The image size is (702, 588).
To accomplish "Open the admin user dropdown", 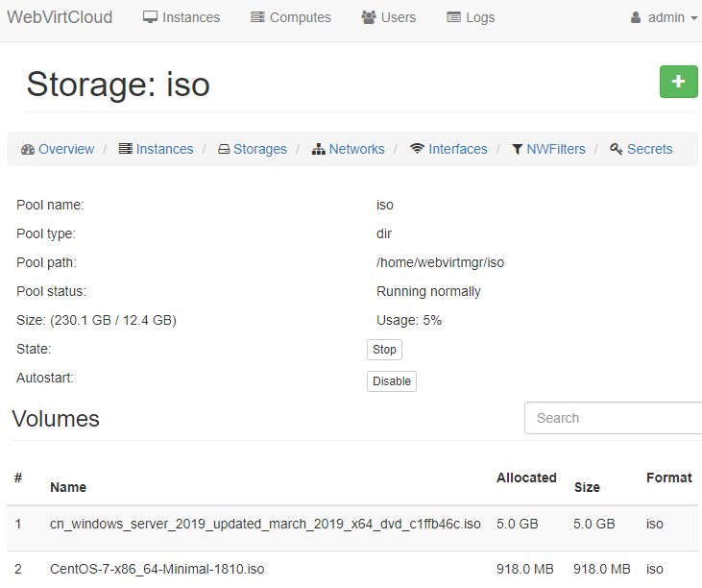I will coord(665,17).
